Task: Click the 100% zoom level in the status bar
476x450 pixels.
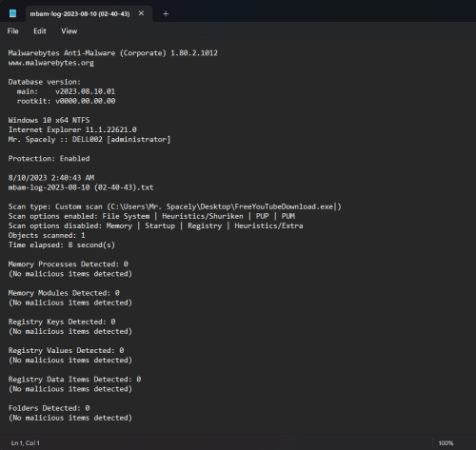Action: [x=446, y=443]
